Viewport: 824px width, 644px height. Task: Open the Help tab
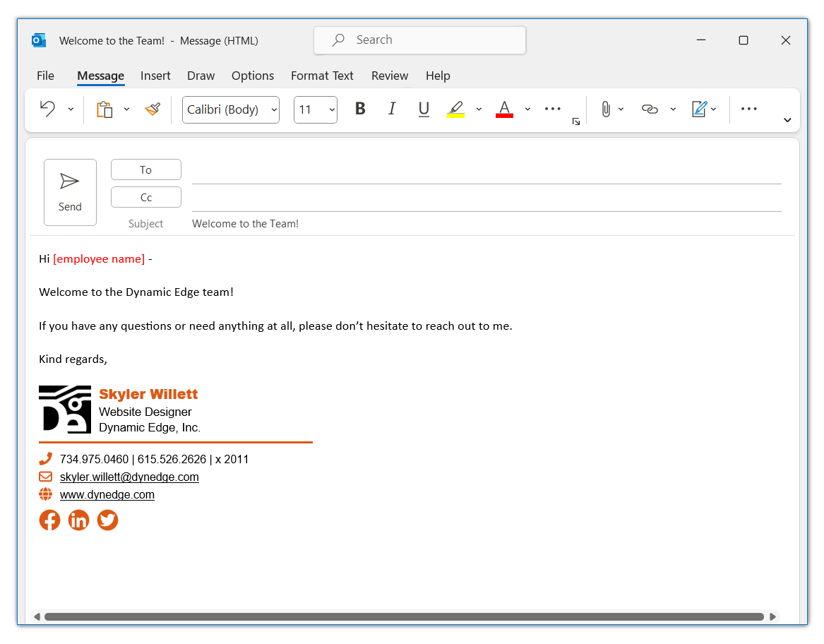[x=438, y=76]
